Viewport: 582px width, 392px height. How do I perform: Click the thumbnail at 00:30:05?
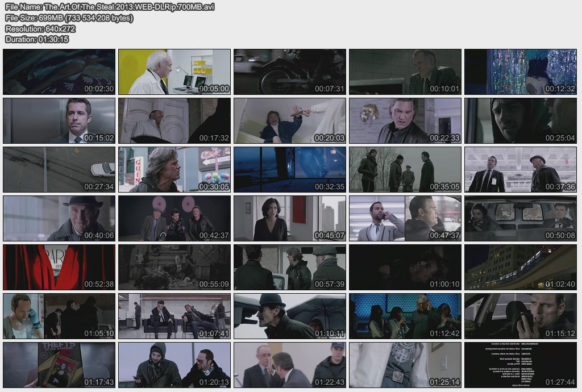coord(174,169)
